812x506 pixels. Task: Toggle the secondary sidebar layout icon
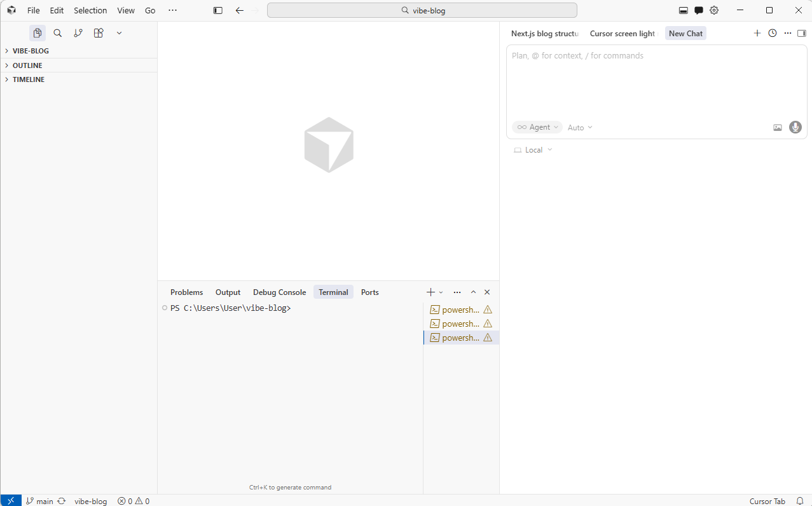pyautogui.click(x=801, y=33)
